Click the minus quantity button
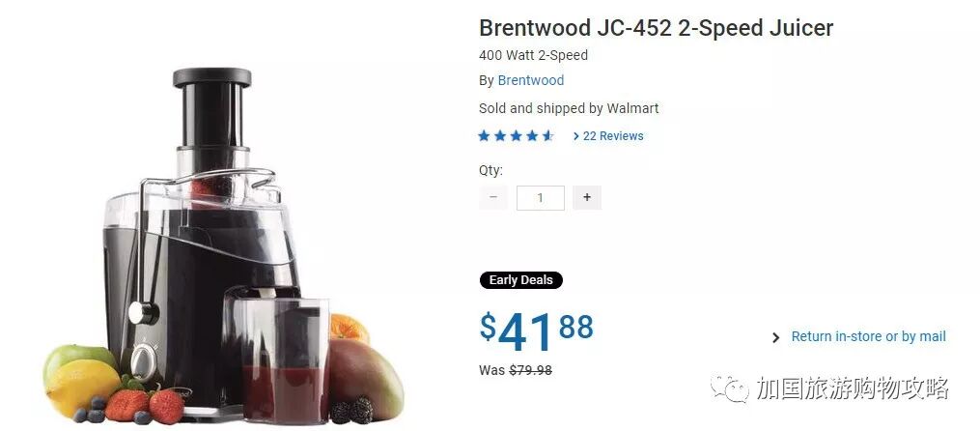Image resolution: width=980 pixels, height=431 pixels. pyautogui.click(x=493, y=198)
